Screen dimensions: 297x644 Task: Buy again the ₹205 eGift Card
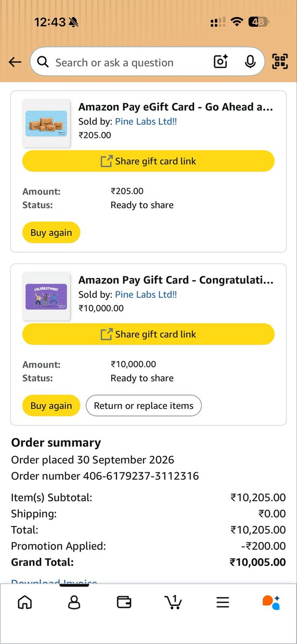click(51, 233)
